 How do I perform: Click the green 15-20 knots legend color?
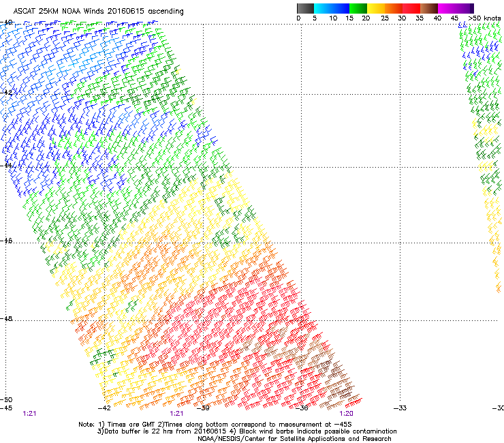coord(358,8)
